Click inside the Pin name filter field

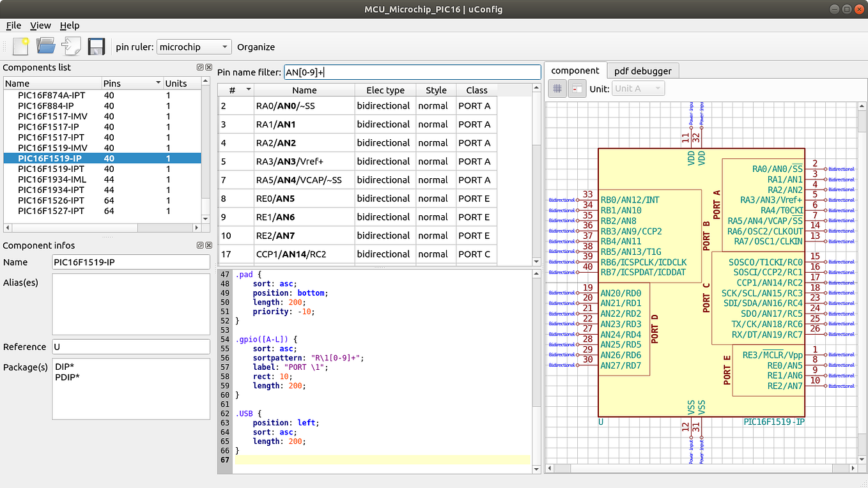pyautogui.click(x=412, y=72)
